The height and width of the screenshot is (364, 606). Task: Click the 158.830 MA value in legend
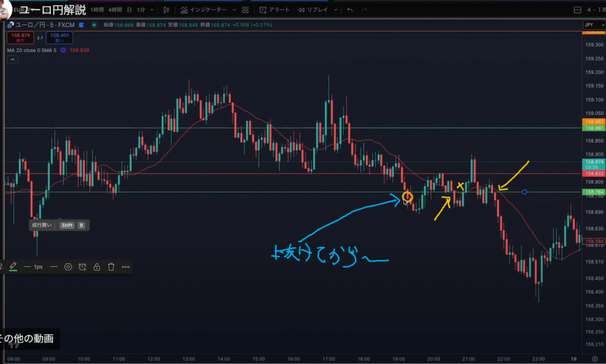tap(79, 50)
